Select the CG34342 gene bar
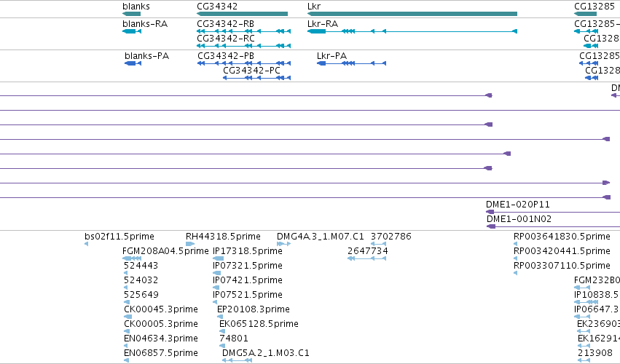This screenshot has width=620, height=364. tap(242, 14)
